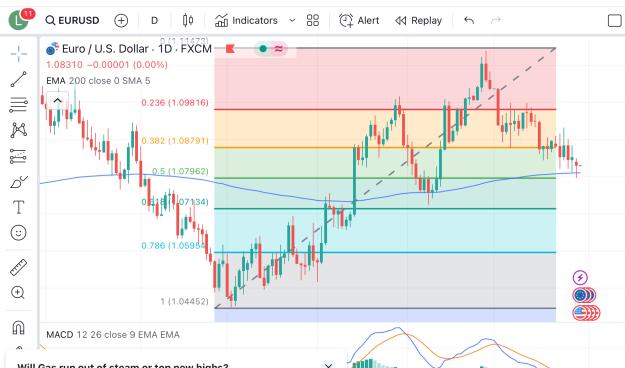This screenshot has width=625, height=368.
Task: Close the gas news popup
Action: [x=328, y=365]
